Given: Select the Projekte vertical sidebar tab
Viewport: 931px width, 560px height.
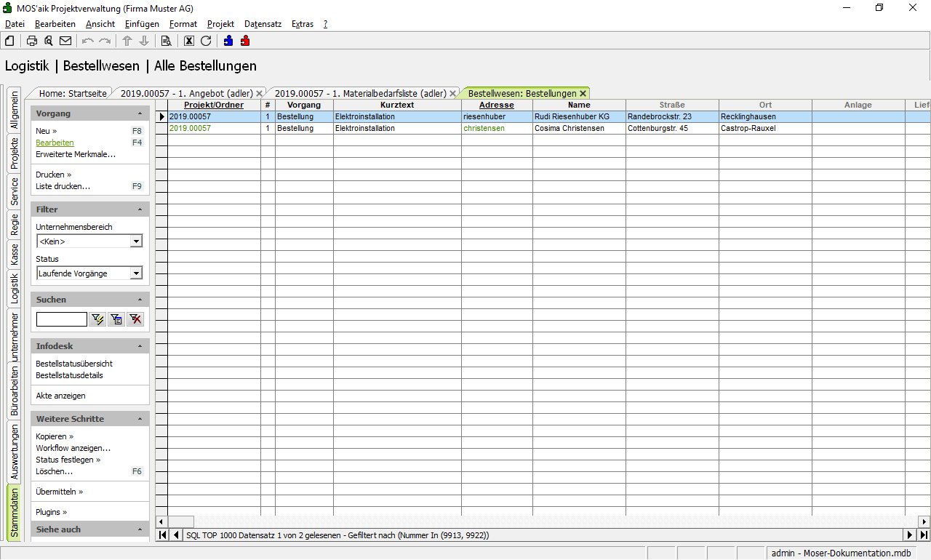Looking at the screenshot, I should (14, 153).
